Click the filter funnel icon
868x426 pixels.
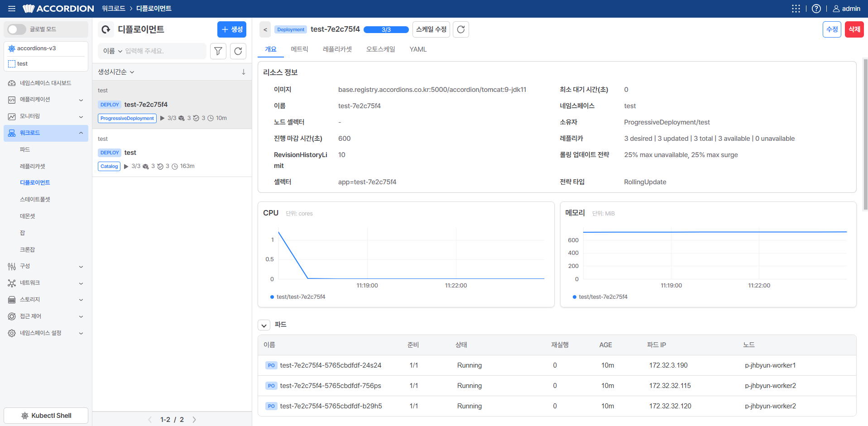point(218,51)
